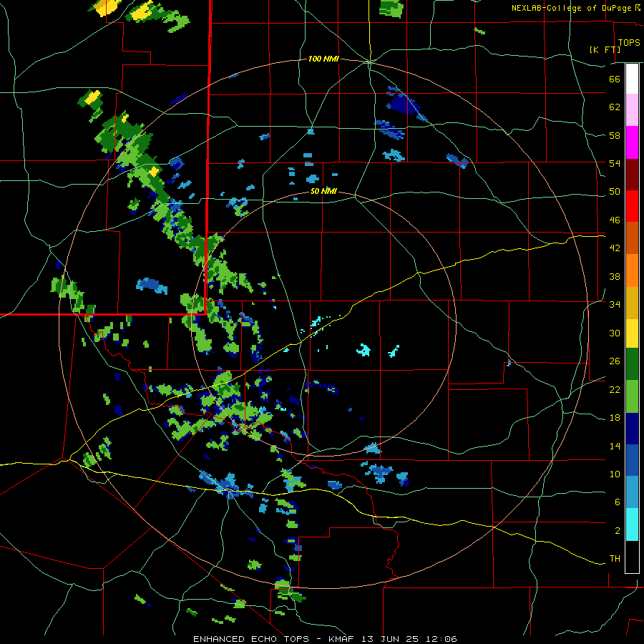Select the cyan legend color swatch
The height and width of the screenshot is (644, 644).
[632, 525]
